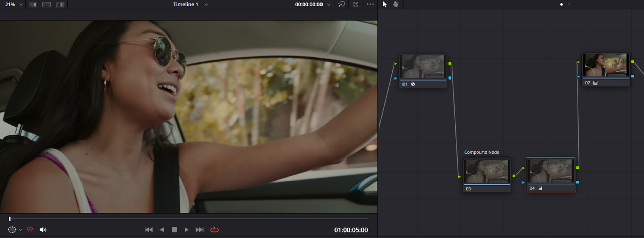Click qualifier onscreen control circle icon

[12, 230]
